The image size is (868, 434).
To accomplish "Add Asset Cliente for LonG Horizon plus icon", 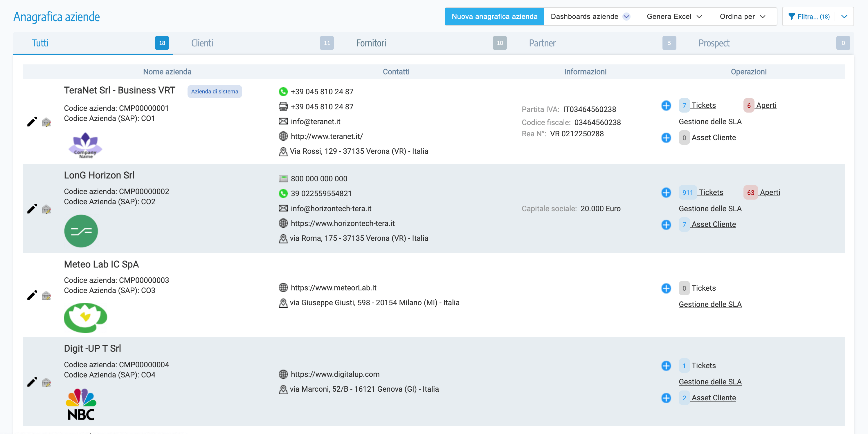I will click(x=666, y=225).
